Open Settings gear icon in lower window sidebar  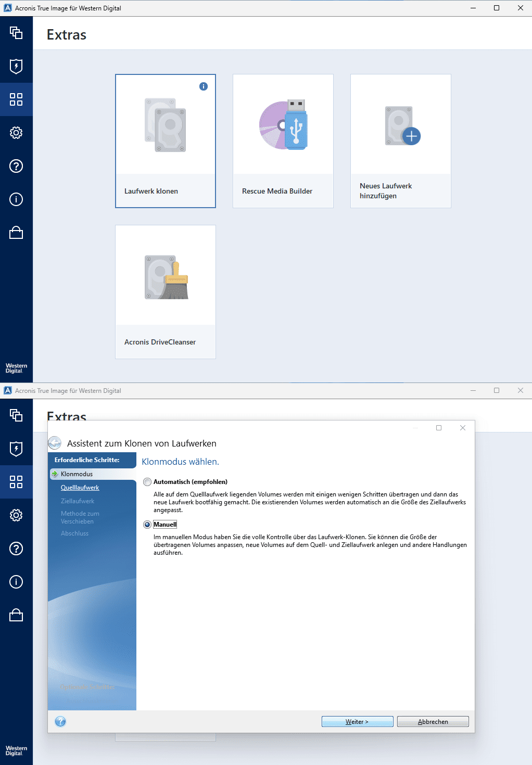coord(16,515)
